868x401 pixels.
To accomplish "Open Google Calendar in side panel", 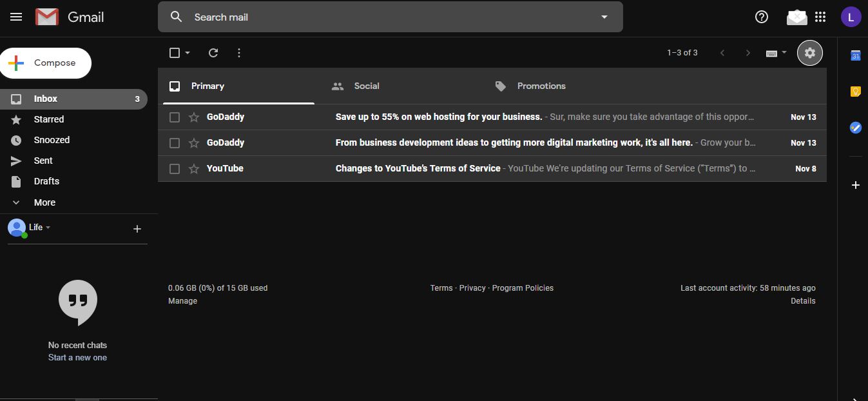I will 855,56.
